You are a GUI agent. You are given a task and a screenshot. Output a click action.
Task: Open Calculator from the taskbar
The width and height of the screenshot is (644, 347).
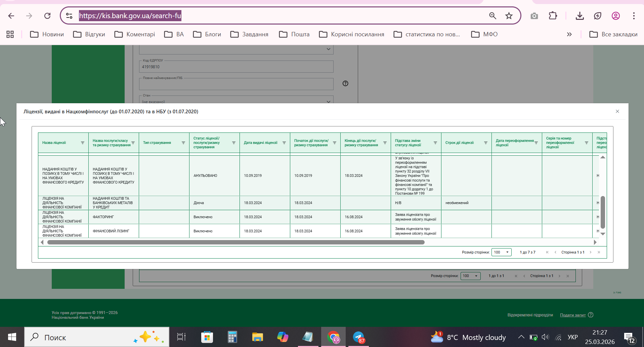pyautogui.click(x=232, y=337)
